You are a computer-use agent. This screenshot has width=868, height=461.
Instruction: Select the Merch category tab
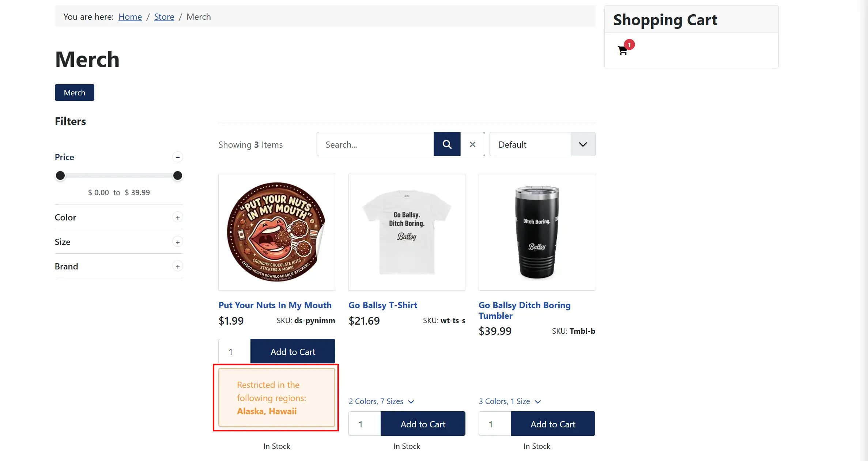click(x=75, y=92)
